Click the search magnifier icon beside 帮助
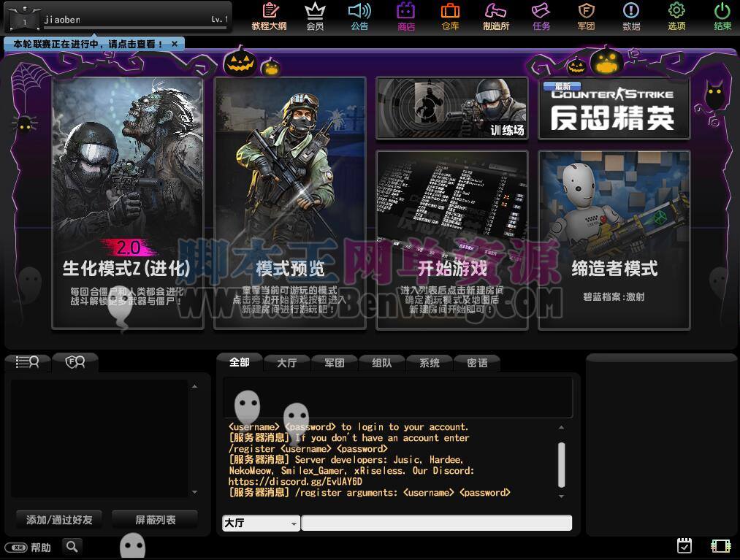The image size is (740, 560). pyautogui.click(x=72, y=546)
